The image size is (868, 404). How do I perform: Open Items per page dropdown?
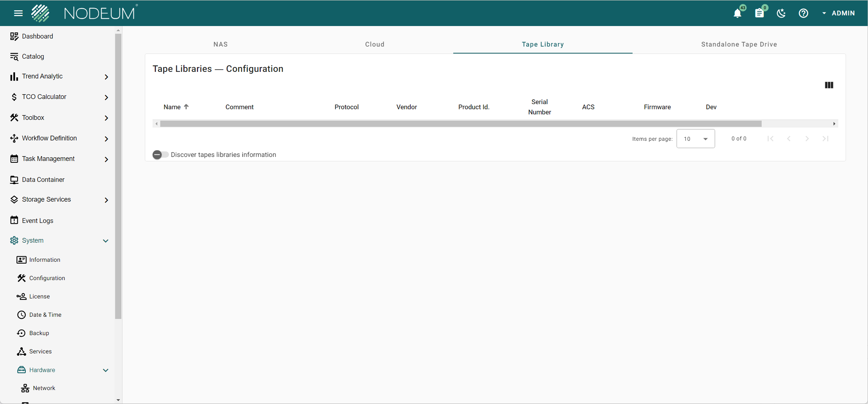695,139
